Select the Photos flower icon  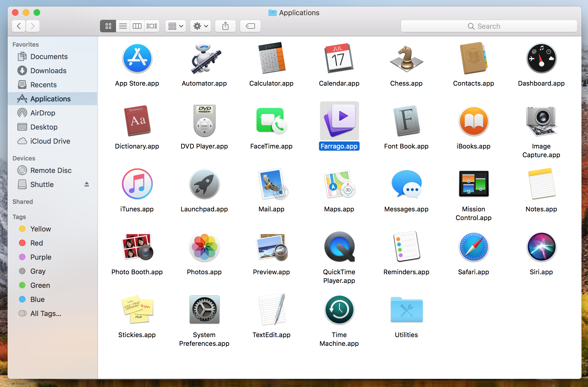(x=204, y=247)
